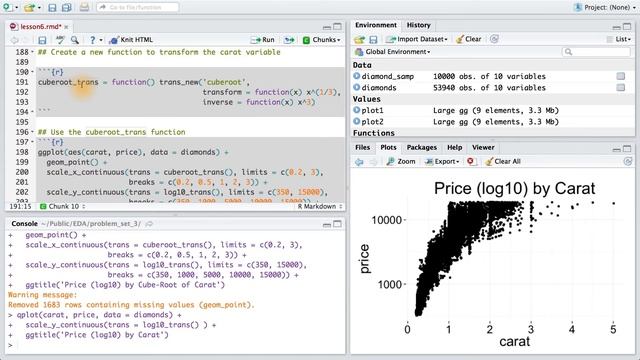Image resolution: width=640 pixels, height=360 pixels.
Task: Save workspace icon in Environment pane
Action: point(373,40)
